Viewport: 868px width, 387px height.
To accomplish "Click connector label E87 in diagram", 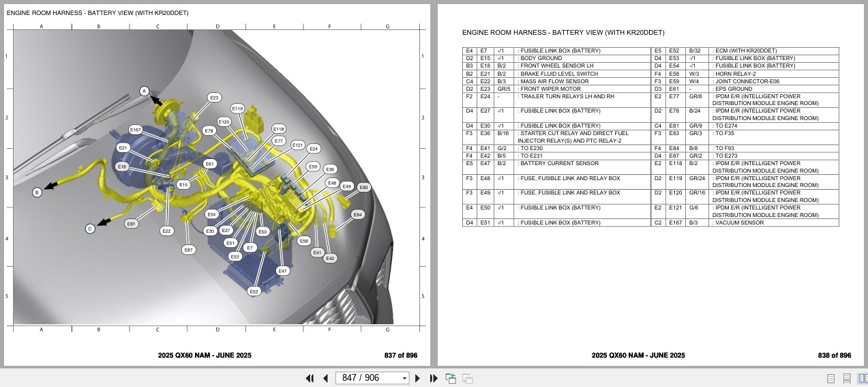I will (x=189, y=250).
